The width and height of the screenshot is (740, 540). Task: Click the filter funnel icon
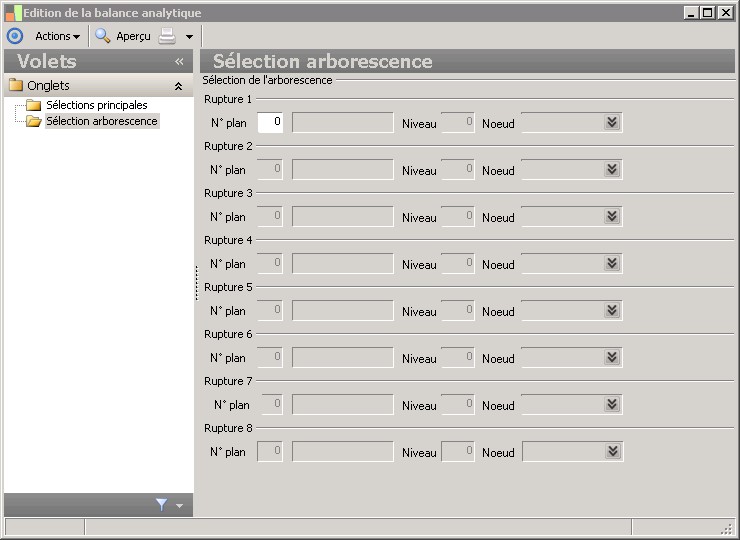(x=161, y=505)
